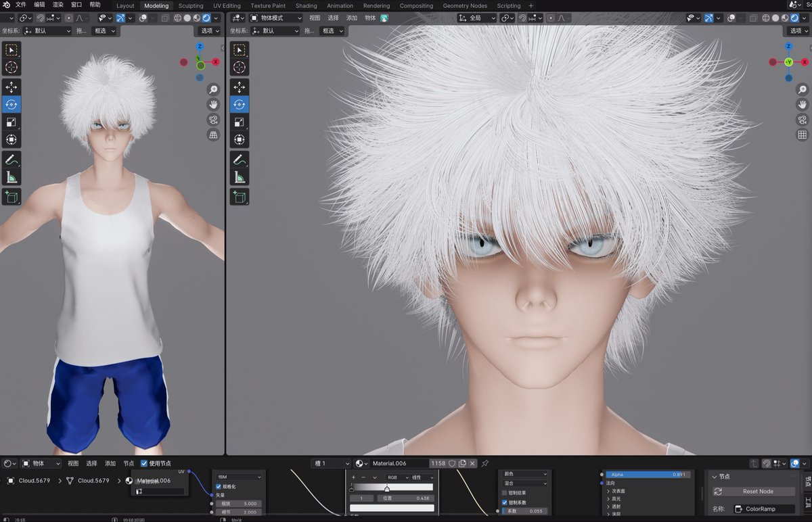Select the Measure tool in right viewport
This screenshot has width=812, height=522.
239,178
